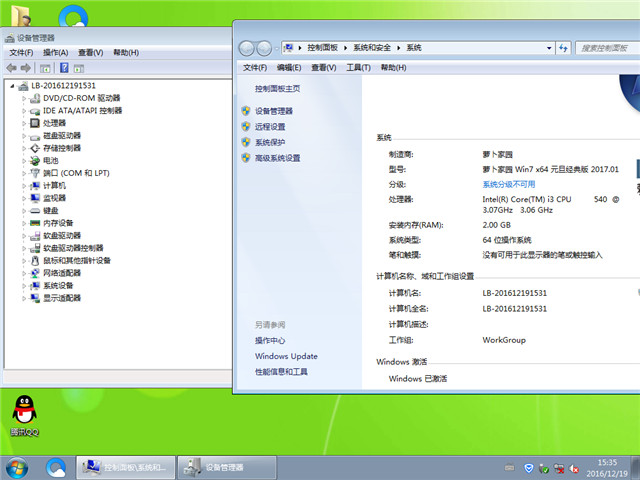
Task: Expand the IDE ATA/ATAPI 控制器 node
Action: tap(24, 111)
